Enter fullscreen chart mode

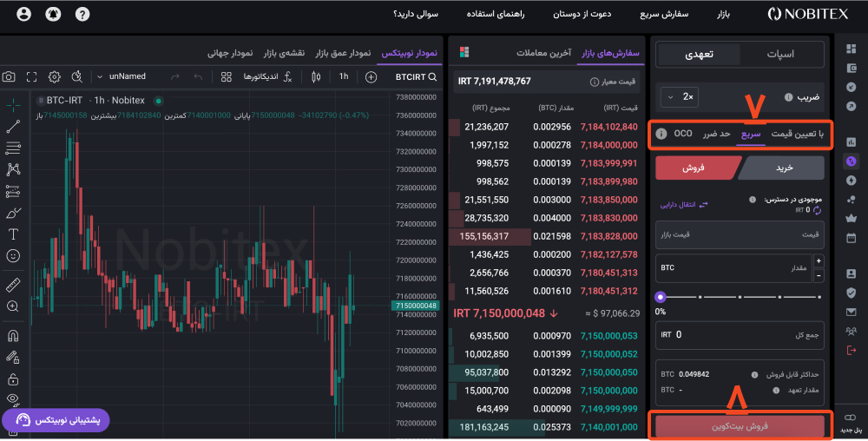click(32, 76)
